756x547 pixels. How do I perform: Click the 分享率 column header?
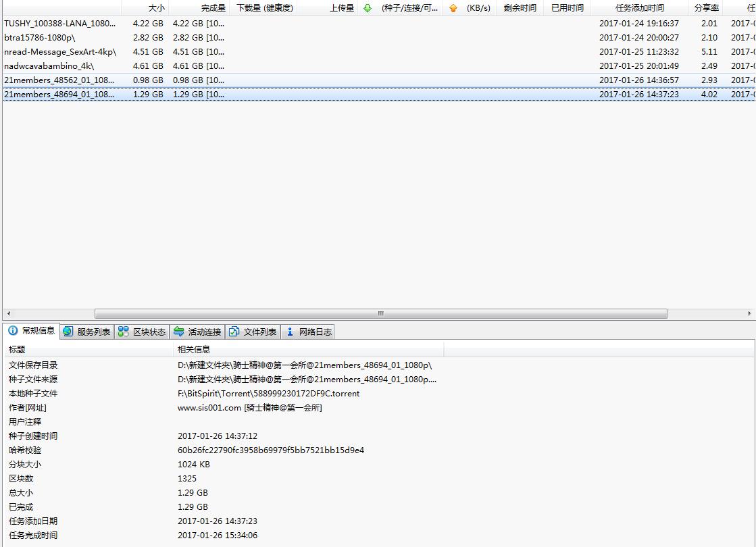707,8
